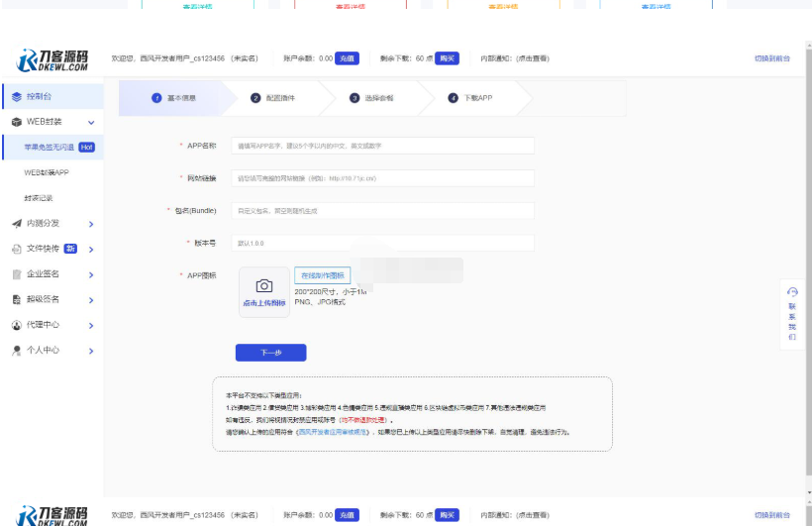Select the 控制台 menu label
812x526 pixels.
[x=40, y=96]
